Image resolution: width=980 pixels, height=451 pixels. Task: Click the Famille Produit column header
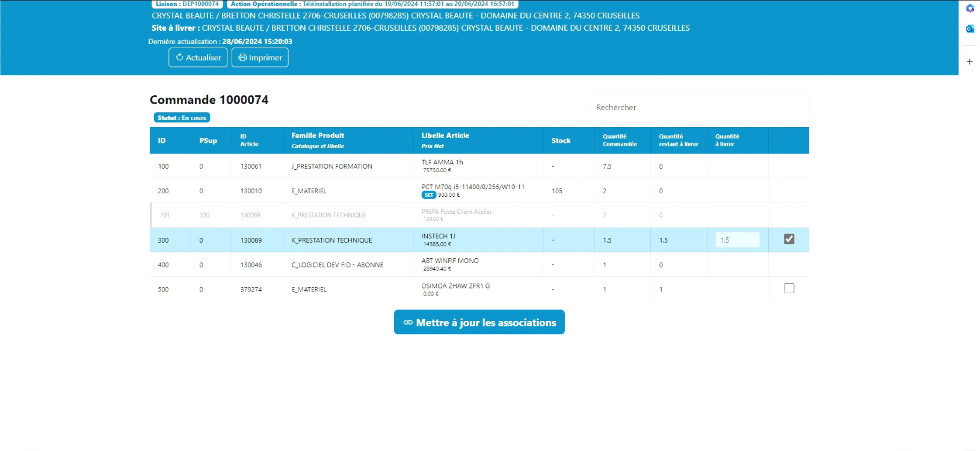tap(318, 136)
